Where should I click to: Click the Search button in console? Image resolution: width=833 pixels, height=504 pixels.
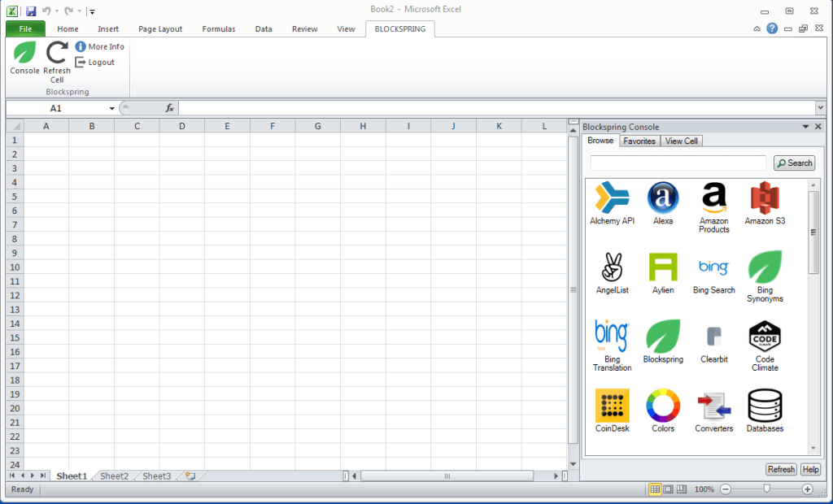click(x=794, y=163)
